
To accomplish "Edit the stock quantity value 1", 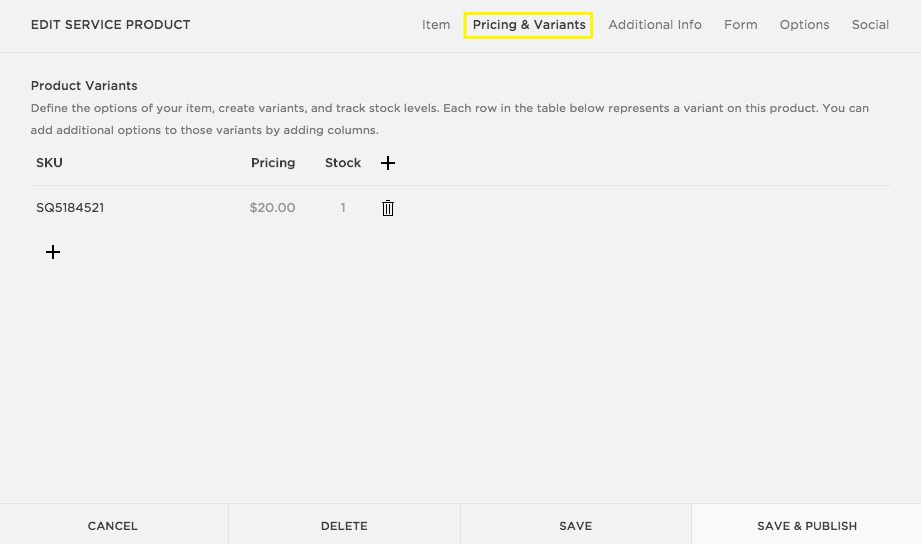I will coord(343,208).
